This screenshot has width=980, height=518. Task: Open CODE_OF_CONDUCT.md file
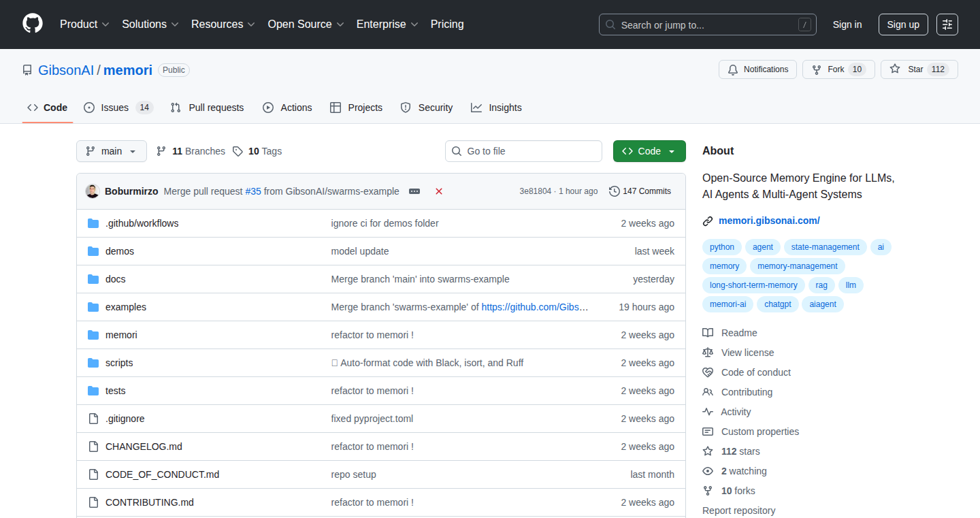[162, 474]
